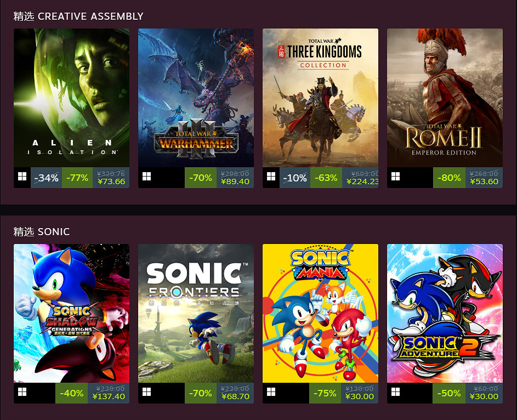Click the Windows icon under Total War Warhammer III
This screenshot has width=517, height=420.
tap(146, 177)
